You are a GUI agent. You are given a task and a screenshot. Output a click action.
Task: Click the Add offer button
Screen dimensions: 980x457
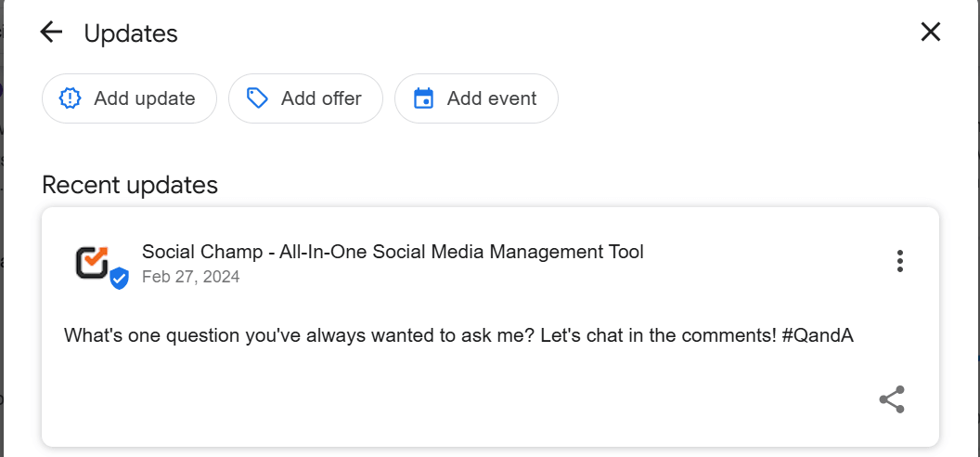click(305, 98)
